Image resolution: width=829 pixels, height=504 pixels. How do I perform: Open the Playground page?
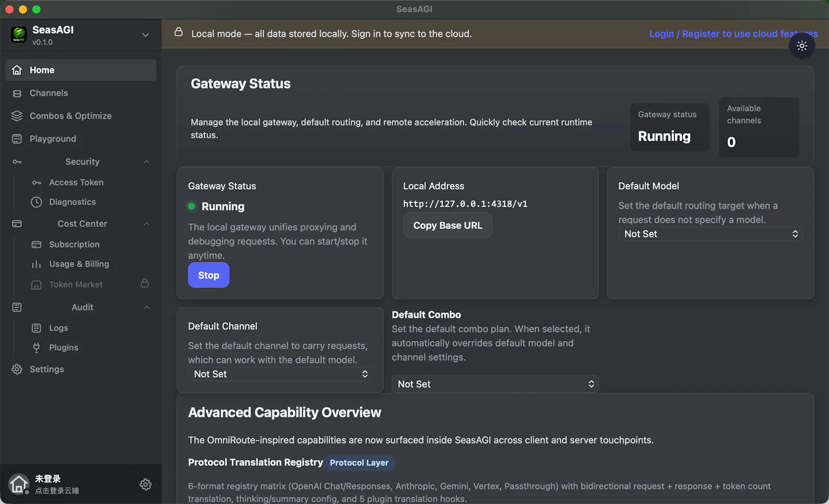pyautogui.click(x=81, y=139)
